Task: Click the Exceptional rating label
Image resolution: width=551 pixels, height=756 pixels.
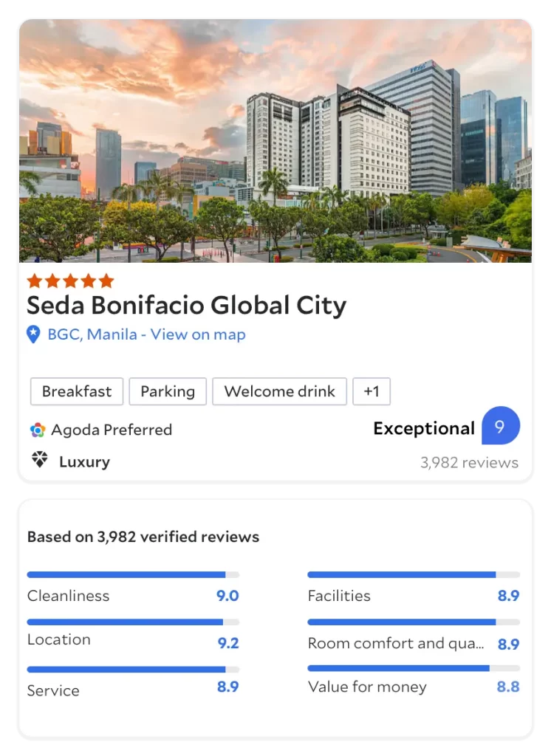Action: pos(423,428)
